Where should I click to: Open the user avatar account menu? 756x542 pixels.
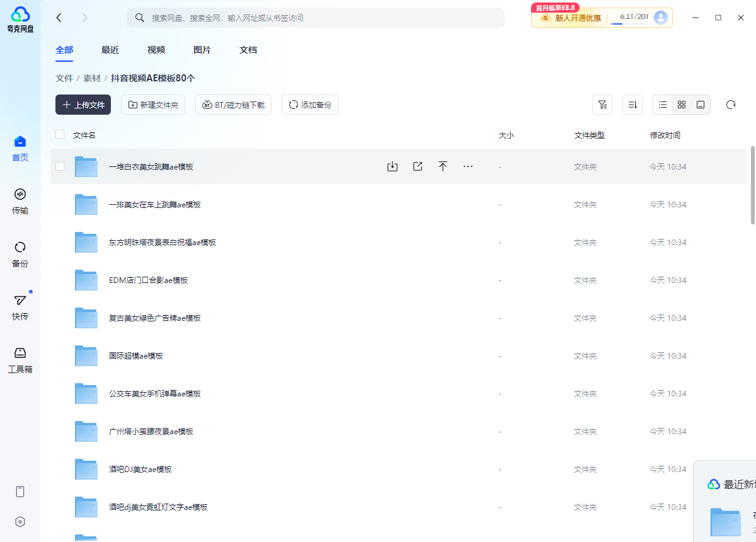(x=661, y=18)
